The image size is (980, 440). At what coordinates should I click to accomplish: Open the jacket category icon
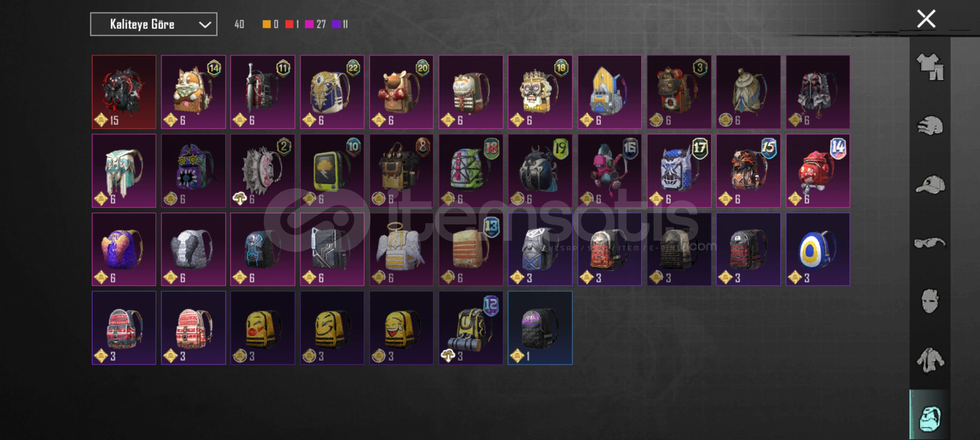coord(930,360)
